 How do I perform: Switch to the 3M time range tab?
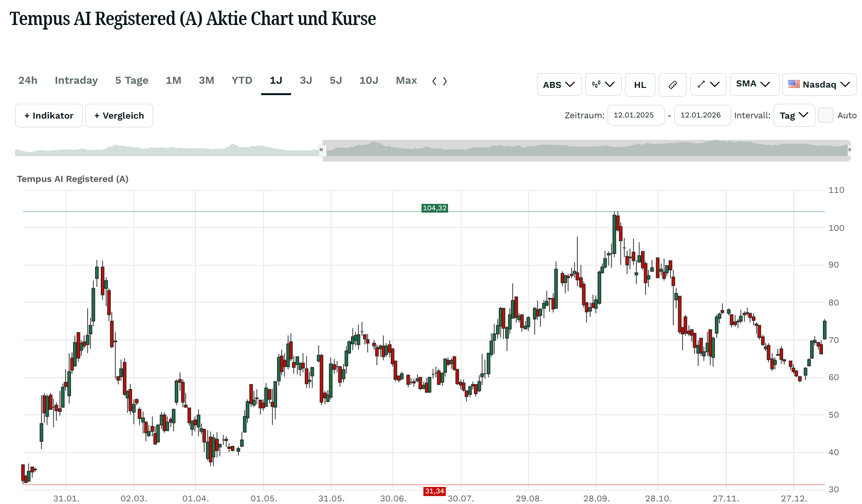point(206,80)
